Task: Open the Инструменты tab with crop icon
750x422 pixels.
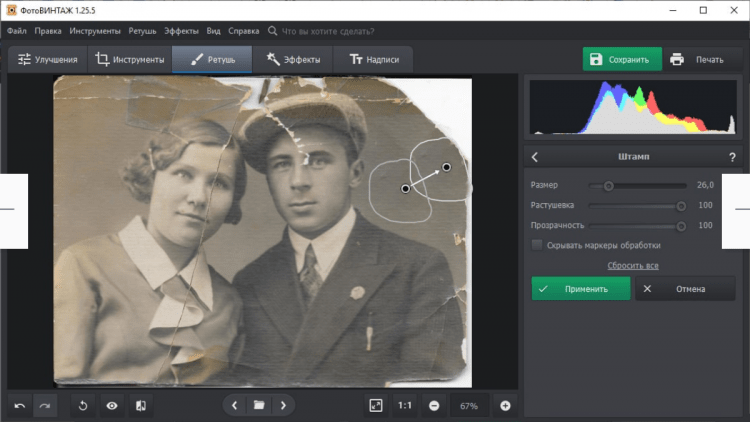Action: click(x=130, y=59)
